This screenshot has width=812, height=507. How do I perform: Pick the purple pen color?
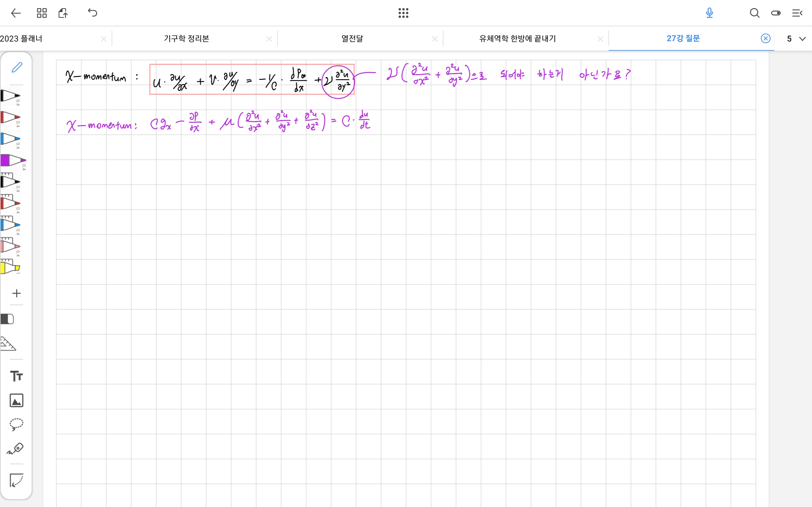12,161
